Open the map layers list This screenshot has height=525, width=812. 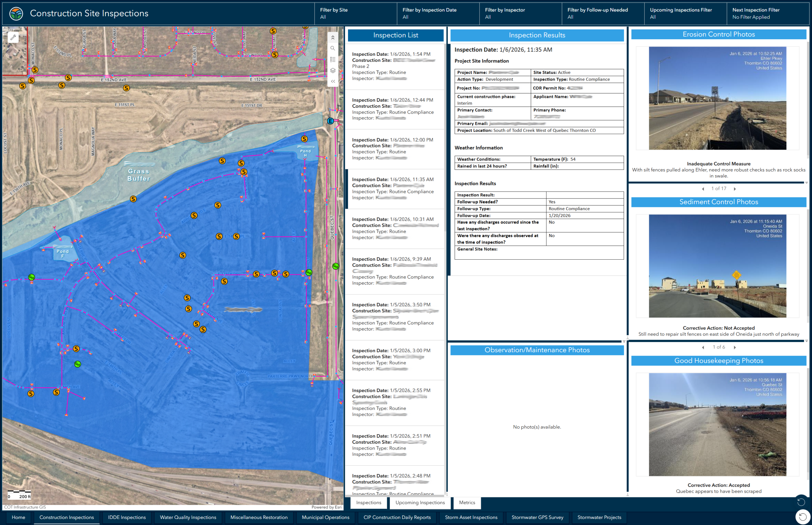[333, 70]
